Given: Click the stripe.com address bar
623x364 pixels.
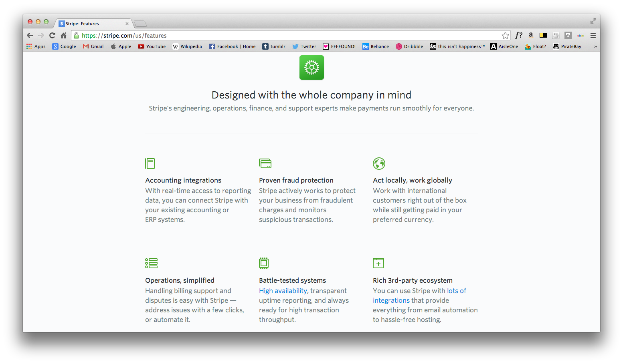Looking at the screenshot, I should 281,36.
